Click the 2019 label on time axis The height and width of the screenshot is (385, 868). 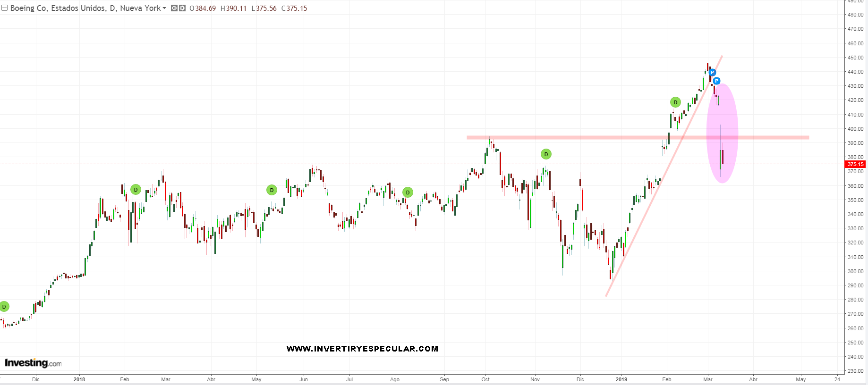coord(621,379)
